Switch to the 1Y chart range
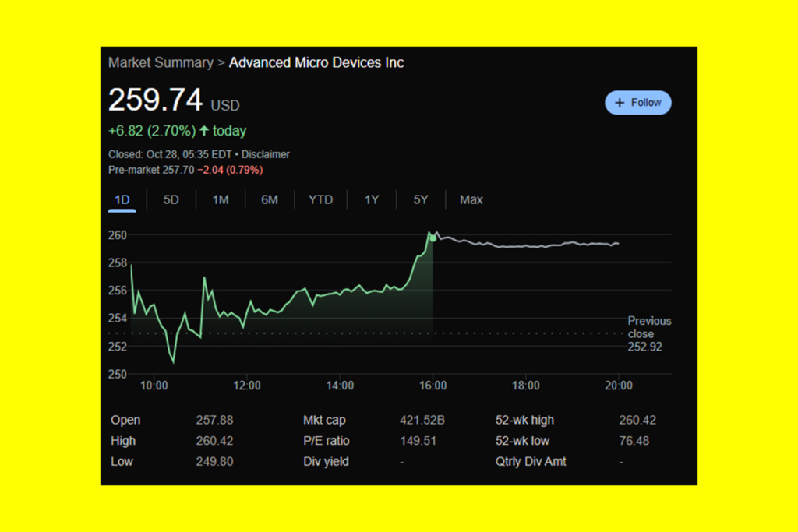This screenshot has width=798, height=532. coord(372,199)
